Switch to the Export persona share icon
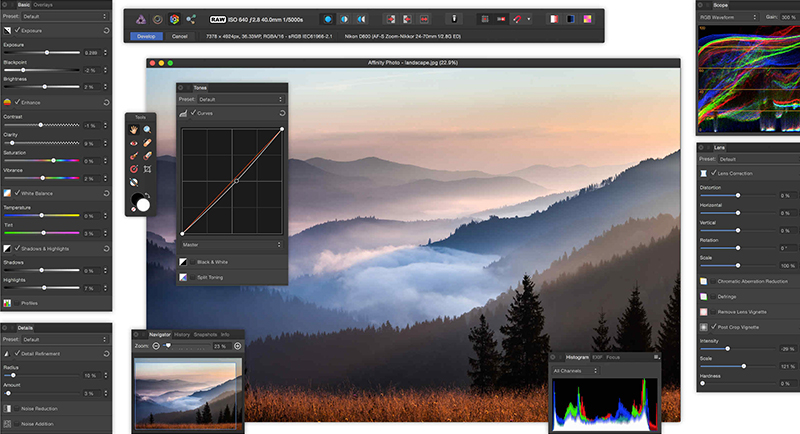The image size is (800, 434). [x=191, y=19]
